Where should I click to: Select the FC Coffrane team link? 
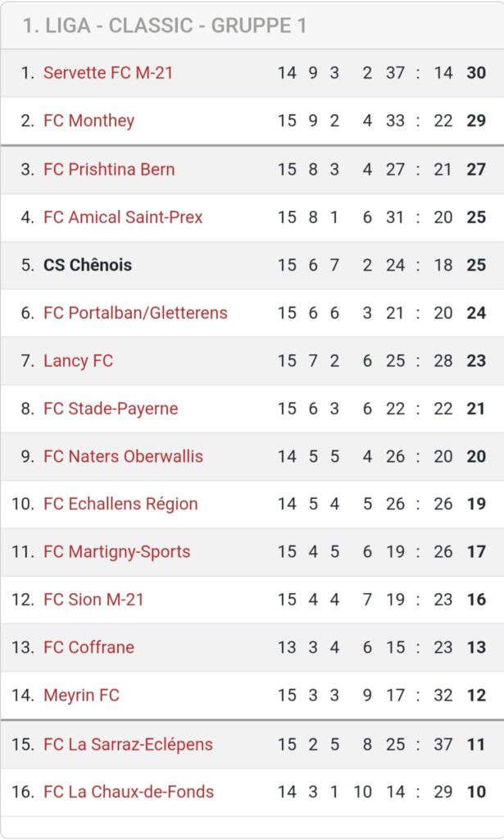pyautogui.click(x=89, y=647)
